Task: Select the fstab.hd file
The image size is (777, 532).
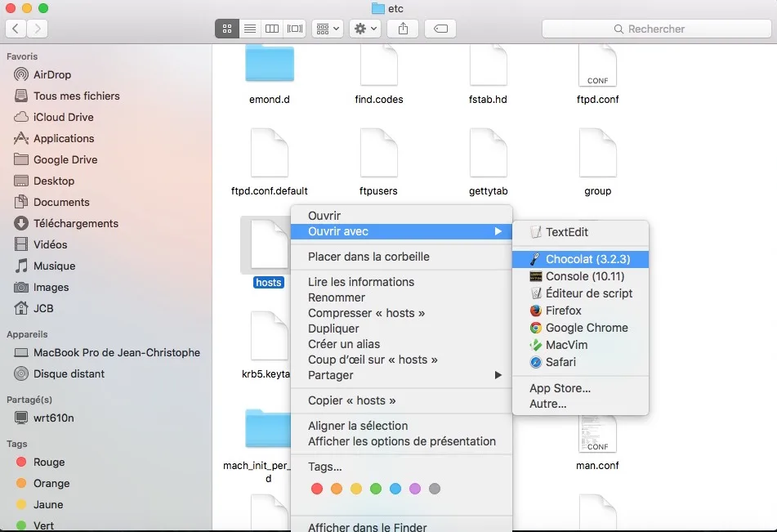Action: [488, 74]
